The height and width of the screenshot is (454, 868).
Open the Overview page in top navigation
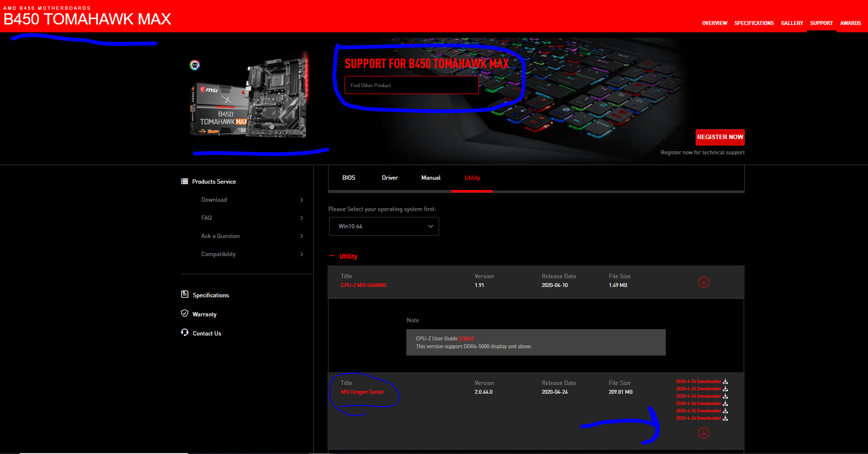click(715, 23)
